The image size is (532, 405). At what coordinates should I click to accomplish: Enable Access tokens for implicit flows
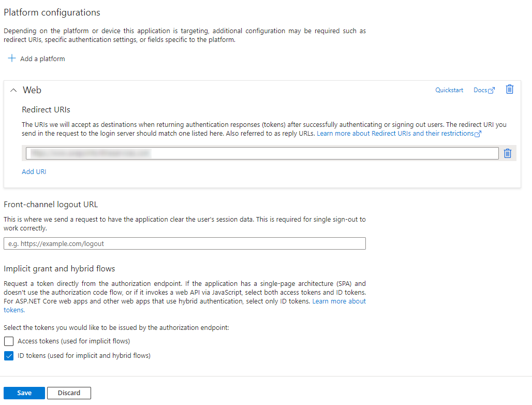point(8,341)
